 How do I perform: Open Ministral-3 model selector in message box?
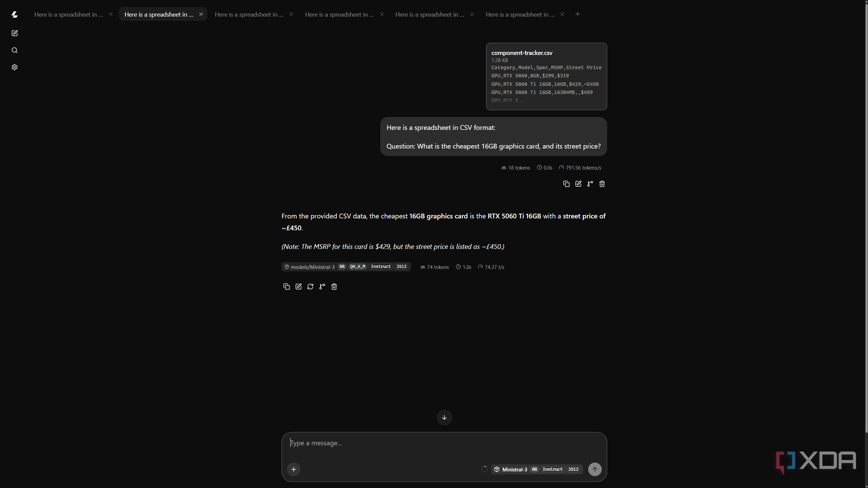[x=537, y=469]
